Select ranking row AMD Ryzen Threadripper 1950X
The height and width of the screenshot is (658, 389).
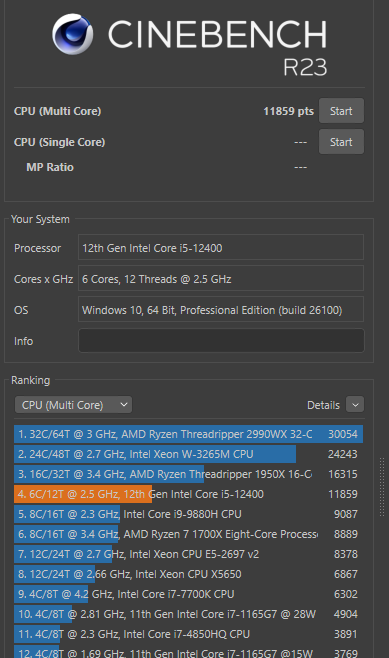pyautogui.click(x=188, y=474)
